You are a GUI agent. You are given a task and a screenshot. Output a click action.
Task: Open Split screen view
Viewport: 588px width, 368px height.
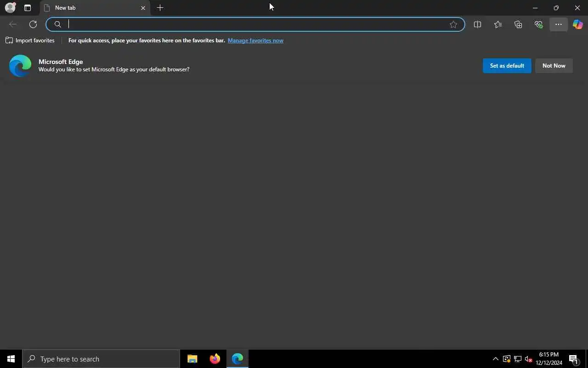pyautogui.click(x=477, y=24)
